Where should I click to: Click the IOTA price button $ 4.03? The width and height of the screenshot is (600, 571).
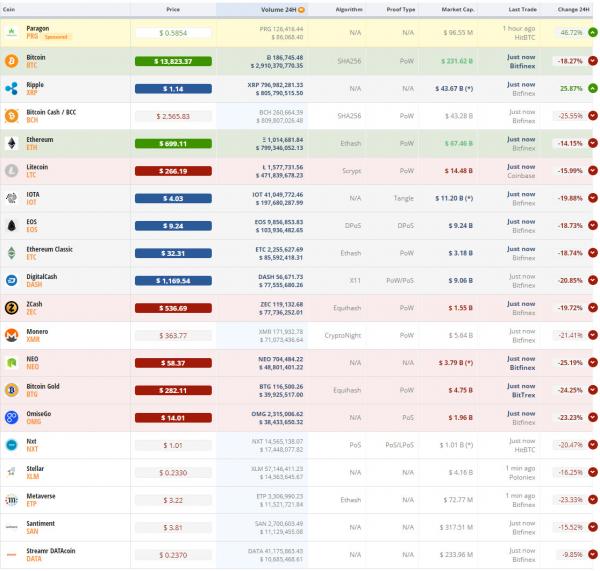pos(173,198)
